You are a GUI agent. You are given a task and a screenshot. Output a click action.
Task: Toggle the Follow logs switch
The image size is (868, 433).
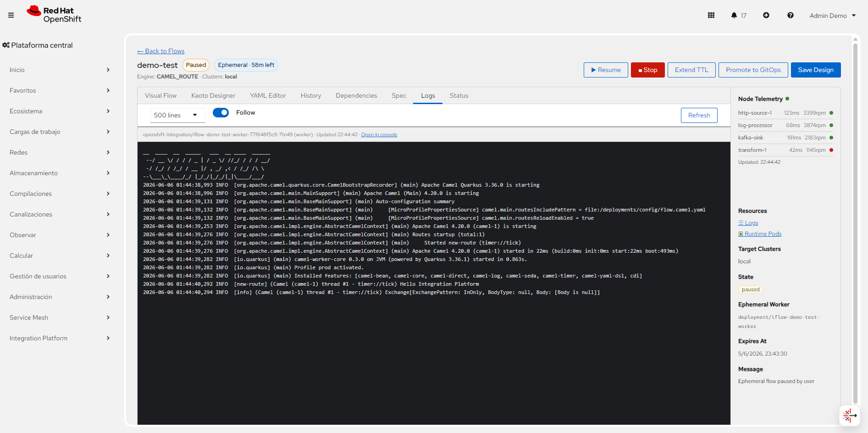click(x=221, y=112)
